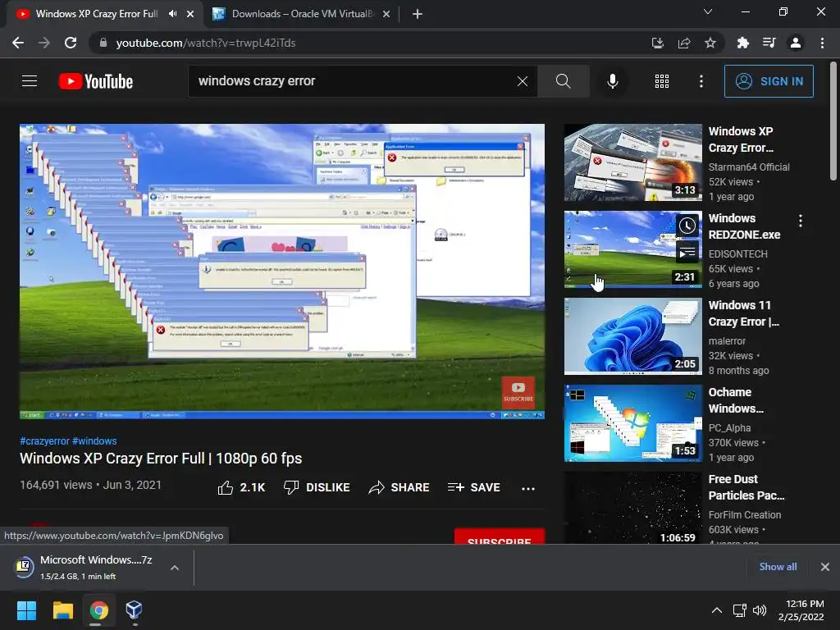This screenshot has height=630, width=840.
Task: Go to YouTube home via the logo
Action: pos(96,81)
